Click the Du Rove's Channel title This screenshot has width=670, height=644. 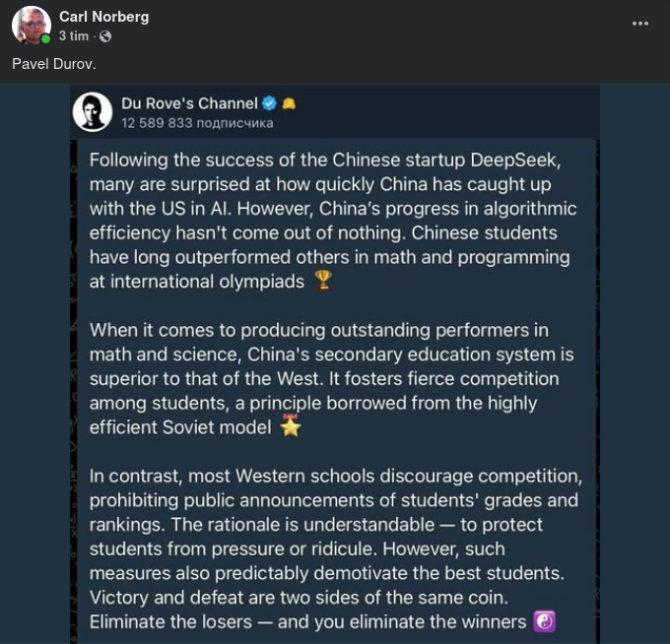189,103
